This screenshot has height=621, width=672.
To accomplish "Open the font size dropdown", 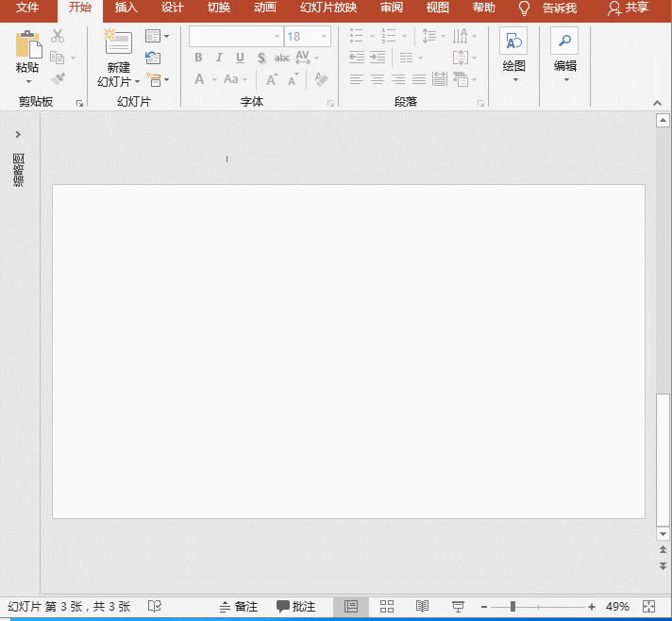I will (325, 37).
